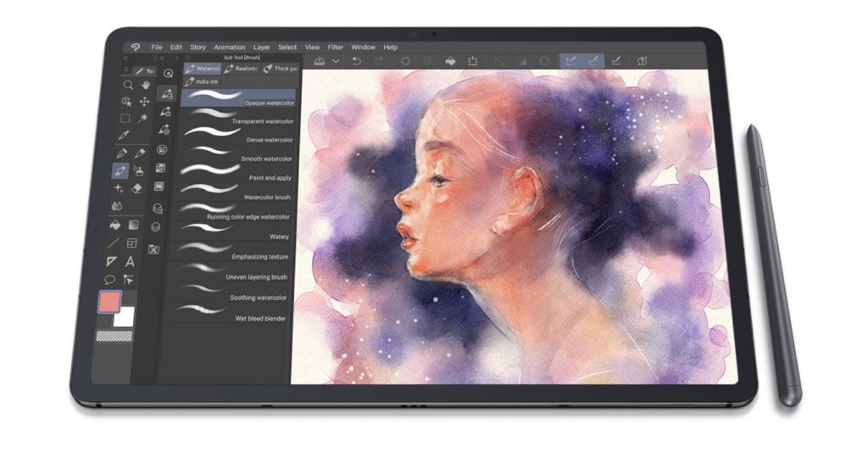Viewport: 868px width, 451px height.
Task: Open the tool palette hamburger menu
Action: point(127,70)
